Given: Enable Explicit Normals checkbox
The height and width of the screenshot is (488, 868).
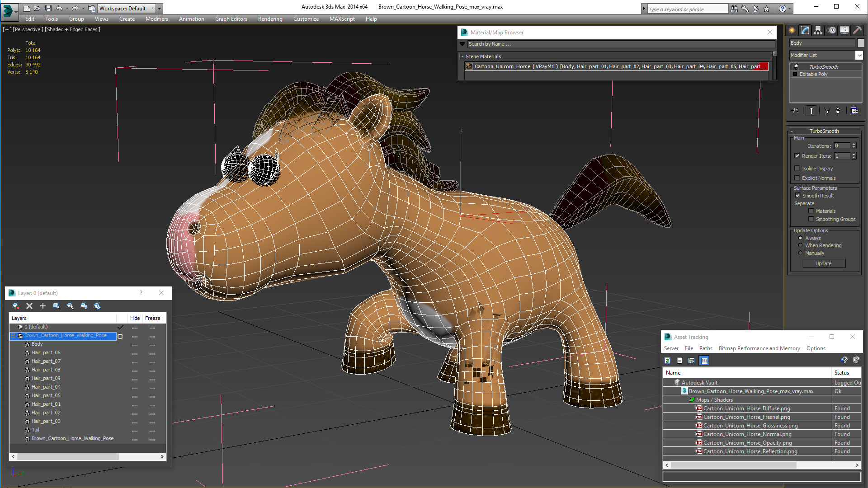Looking at the screenshot, I should (797, 178).
